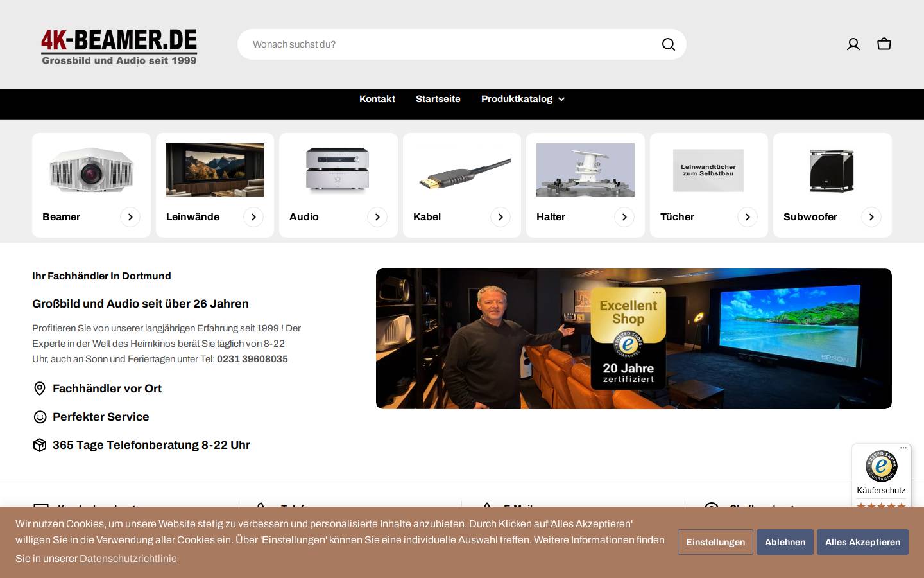Click the arrow on the Subwoofer card
This screenshot has width=924, height=578.
click(871, 217)
